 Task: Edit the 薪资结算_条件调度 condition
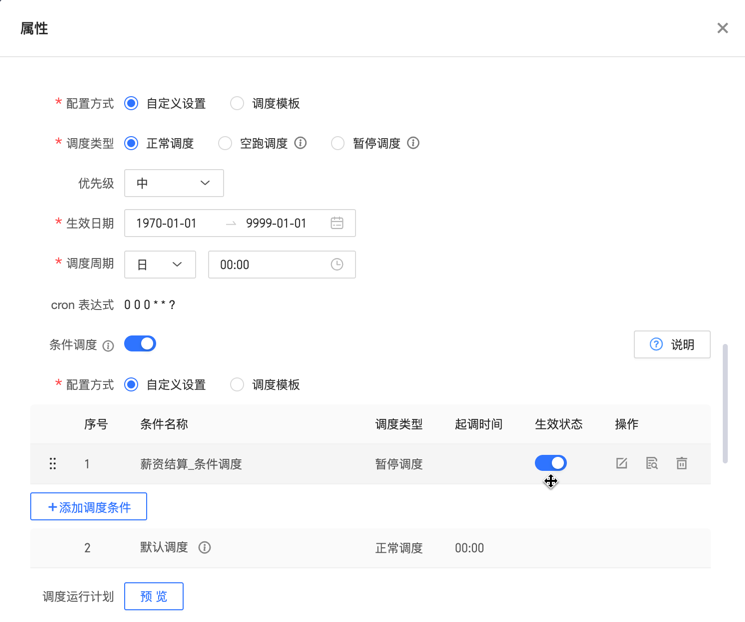[621, 463]
